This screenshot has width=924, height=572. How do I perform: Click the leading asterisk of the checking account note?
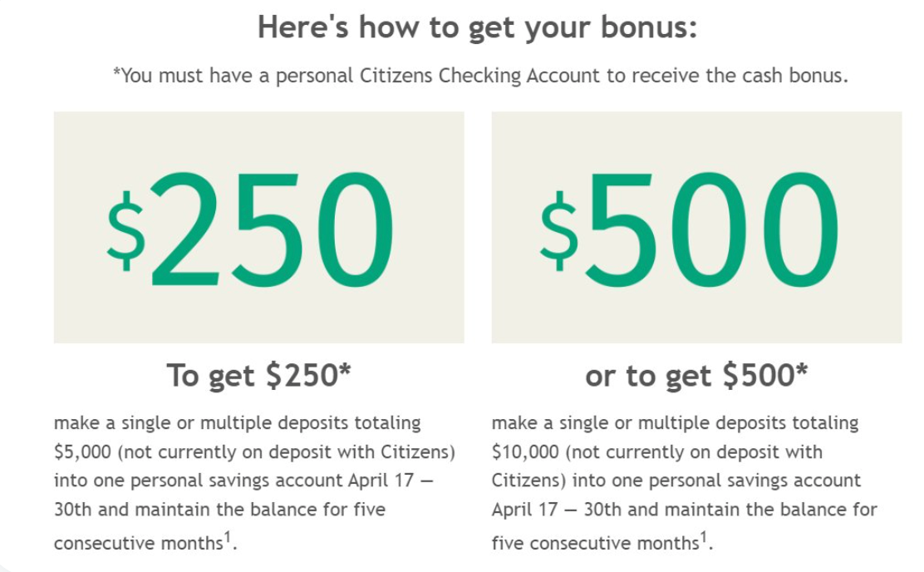click(x=117, y=74)
